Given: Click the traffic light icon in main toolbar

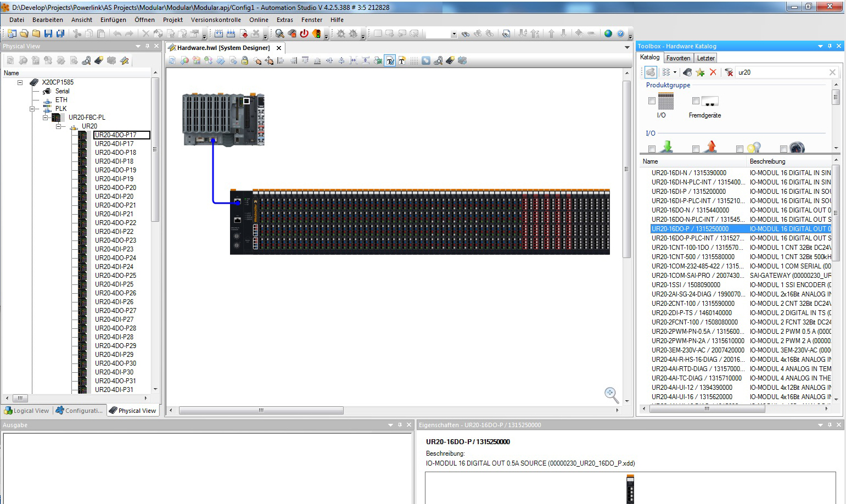Looking at the screenshot, I should click(x=317, y=33).
